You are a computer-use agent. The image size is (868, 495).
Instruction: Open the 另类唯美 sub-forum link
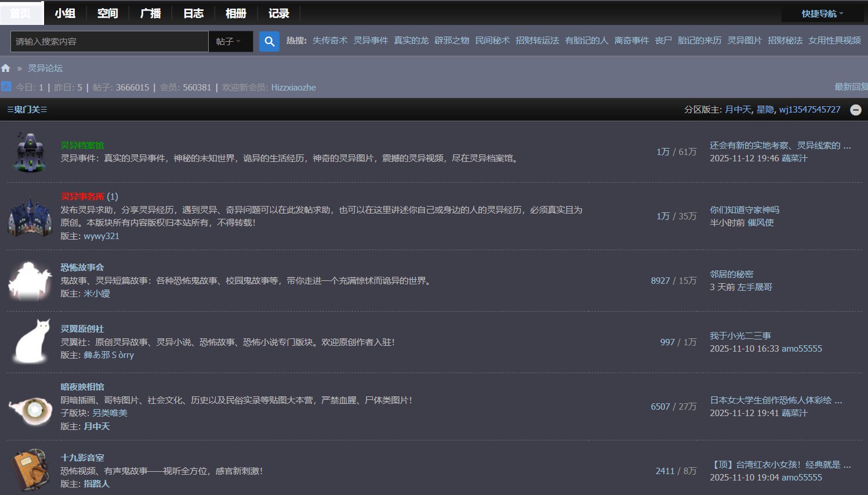pyautogui.click(x=110, y=413)
